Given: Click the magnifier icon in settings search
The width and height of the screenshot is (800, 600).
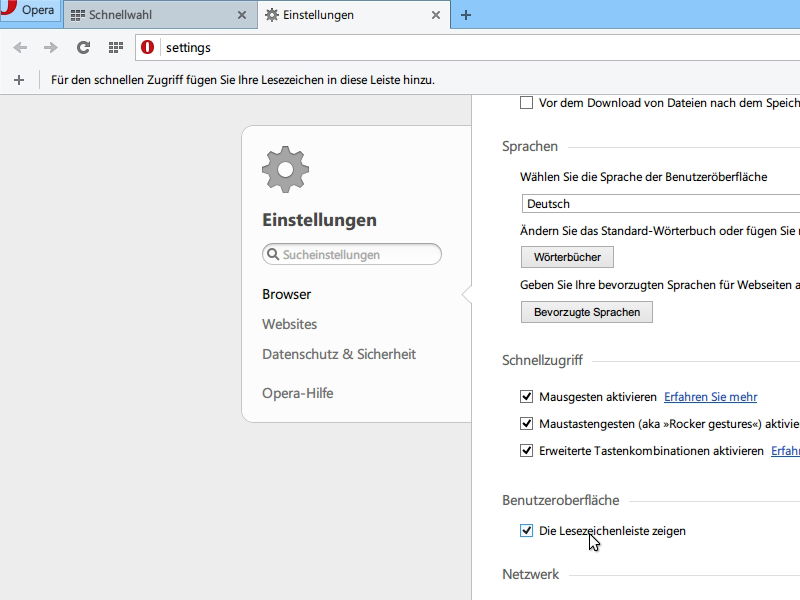Looking at the screenshot, I should coord(273,254).
